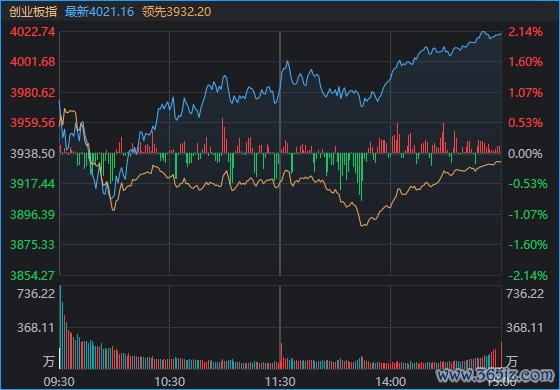Viewport: 560px width, 390px height.
Task: Click the left 万 volume unit label
Action: click(49, 361)
